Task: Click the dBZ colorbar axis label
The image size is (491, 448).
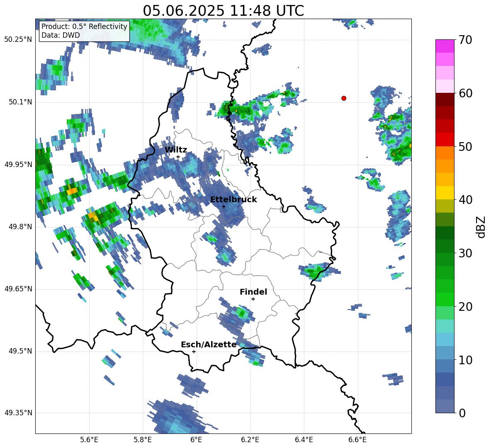Action: [x=481, y=227]
